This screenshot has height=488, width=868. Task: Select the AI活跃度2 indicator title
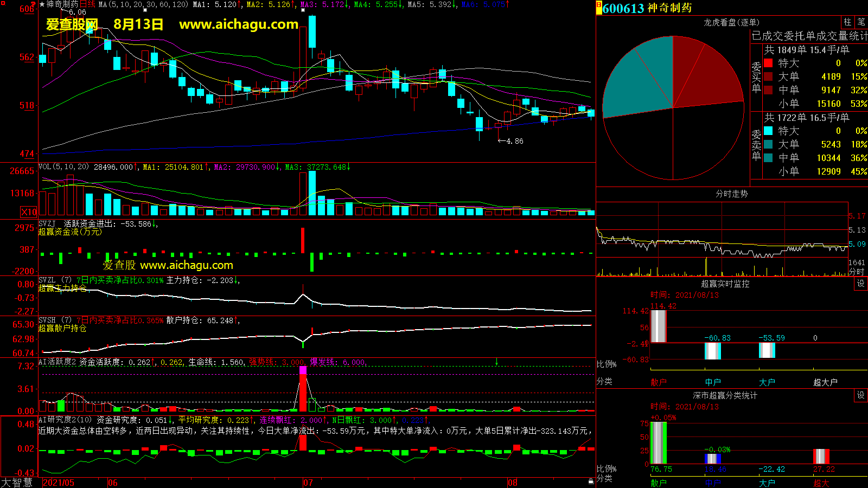pyautogui.click(x=57, y=362)
